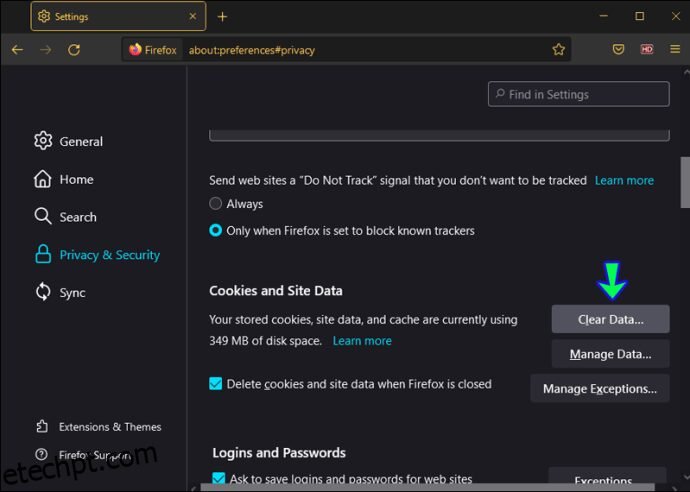Minimize the Firefox window
The height and width of the screenshot is (492, 690).
click(x=604, y=16)
